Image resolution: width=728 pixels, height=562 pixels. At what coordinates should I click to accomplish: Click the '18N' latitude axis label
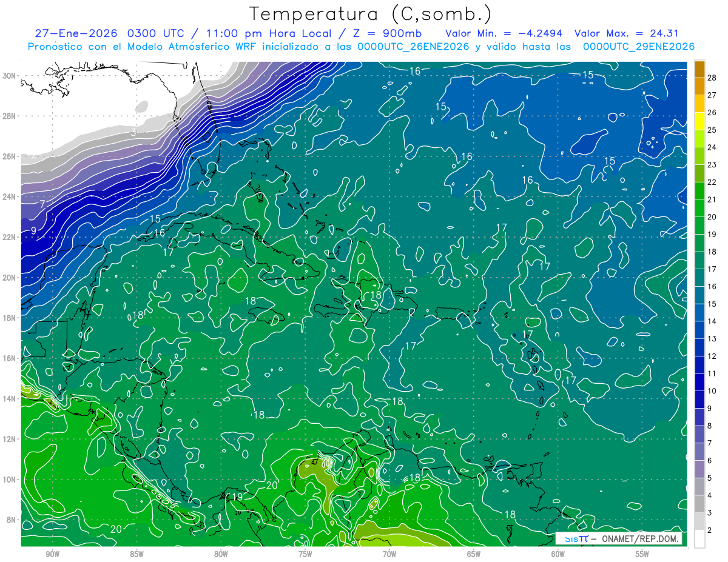pyautogui.click(x=9, y=318)
